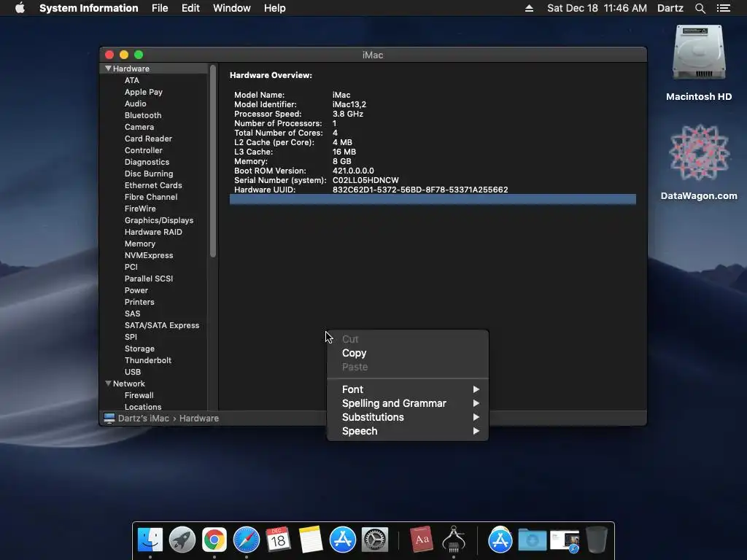This screenshot has width=747, height=560.
Task: Click the Hardware UUID value
Action: point(420,190)
